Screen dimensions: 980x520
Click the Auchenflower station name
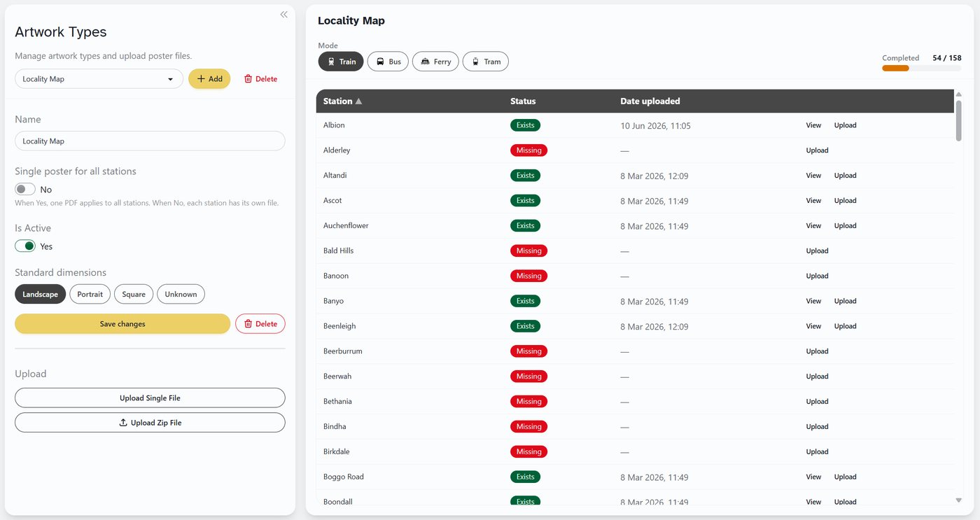(x=346, y=226)
